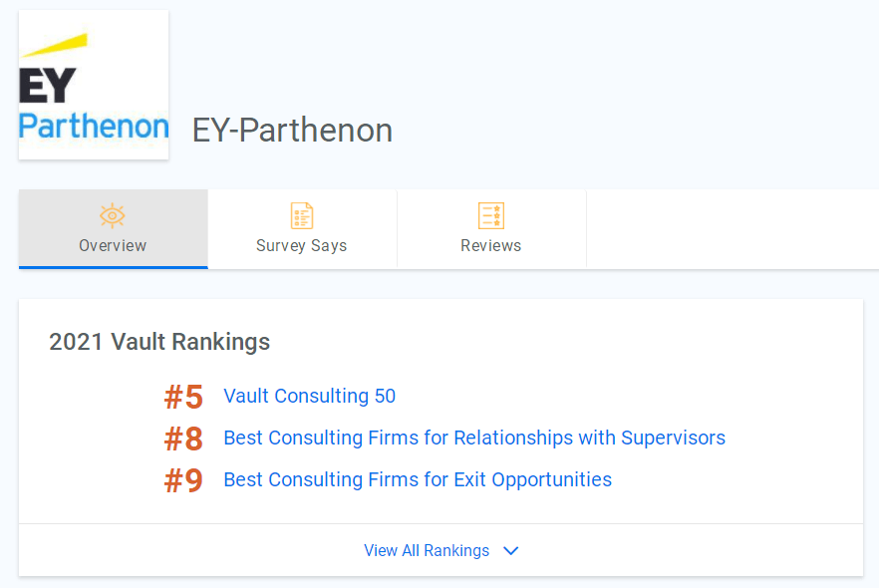The width and height of the screenshot is (879, 588).
Task: Click the orange #9 ranking badge
Action: coord(183,480)
